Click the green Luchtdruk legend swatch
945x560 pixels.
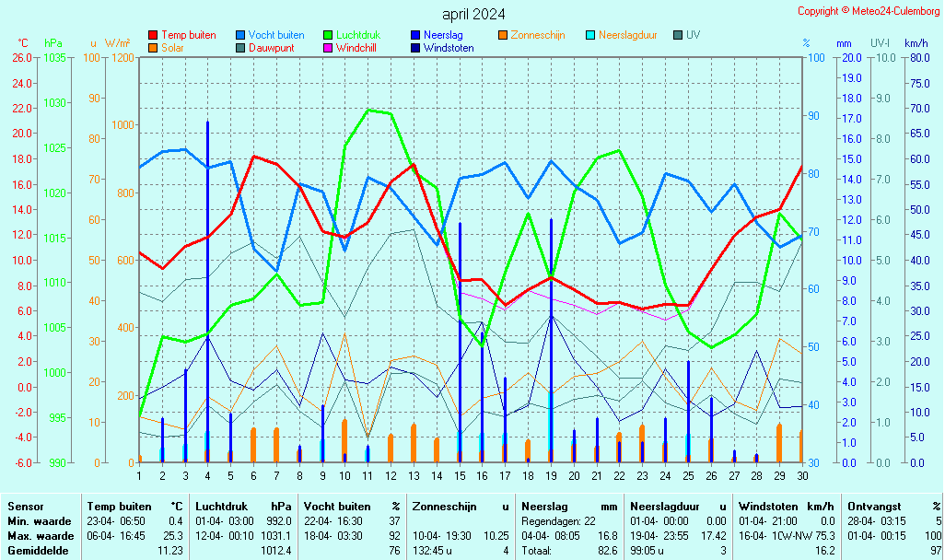coord(328,35)
